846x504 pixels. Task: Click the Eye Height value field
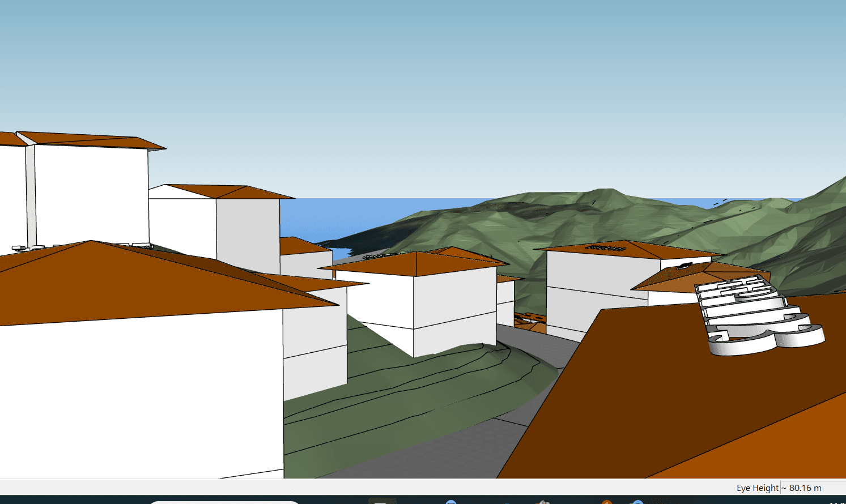tap(813, 488)
